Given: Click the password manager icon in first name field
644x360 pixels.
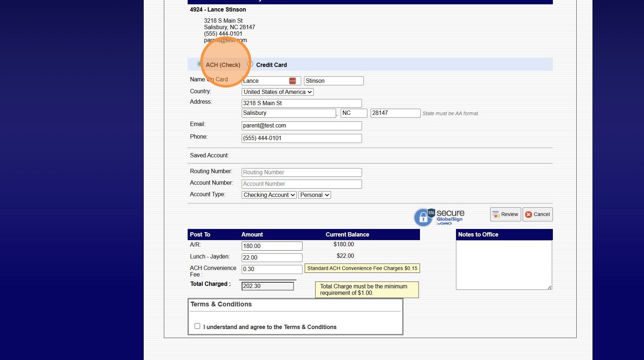Looking at the screenshot, I should (292, 81).
